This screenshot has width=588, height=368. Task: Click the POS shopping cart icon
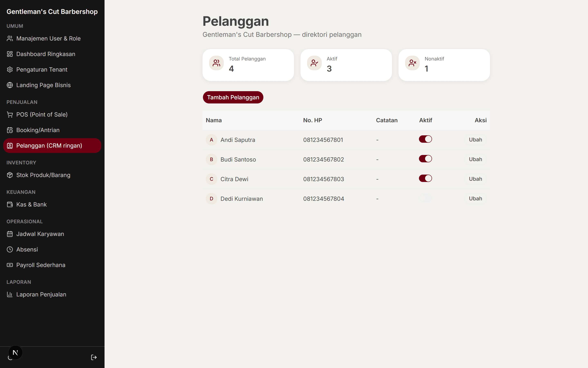tap(10, 115)
